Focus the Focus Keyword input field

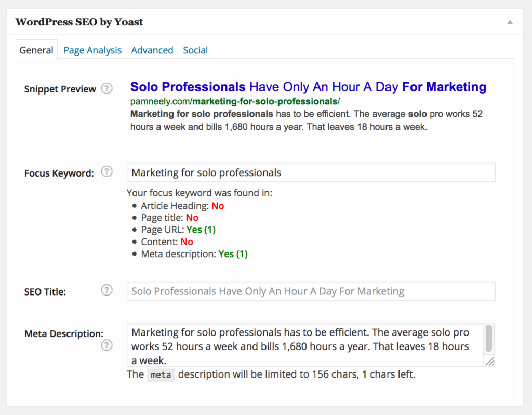coord(311,172)
